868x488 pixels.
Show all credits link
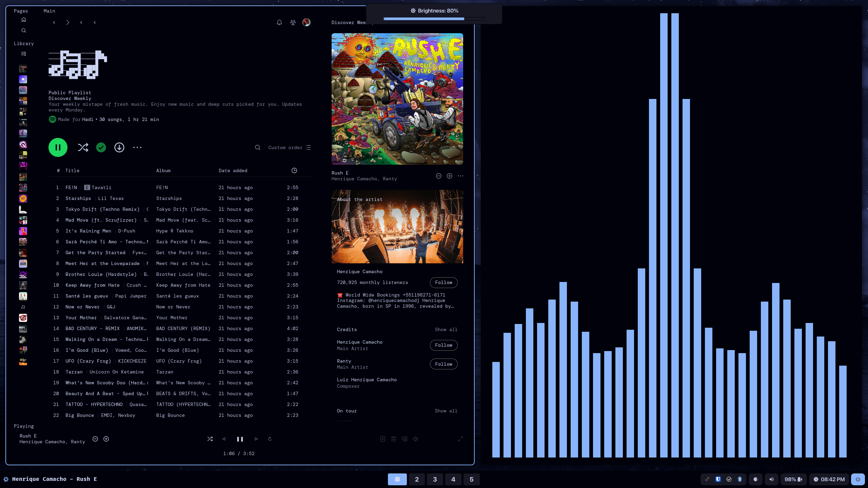coord(446,329)
